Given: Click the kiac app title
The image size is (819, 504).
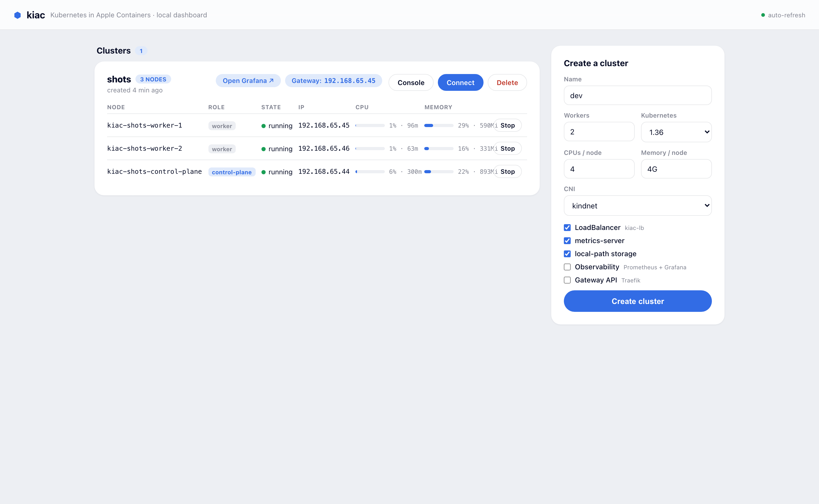Looking at the screenshot, I should pos(36,15).
